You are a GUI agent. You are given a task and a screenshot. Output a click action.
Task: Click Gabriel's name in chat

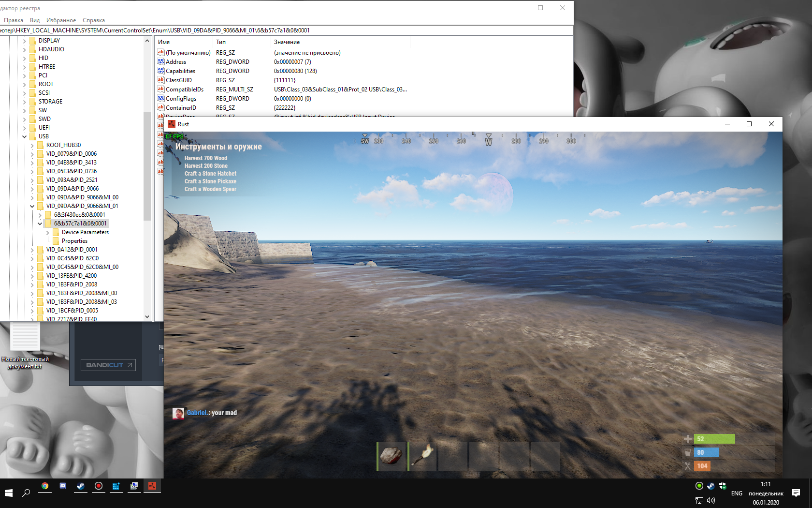(197, 413)
